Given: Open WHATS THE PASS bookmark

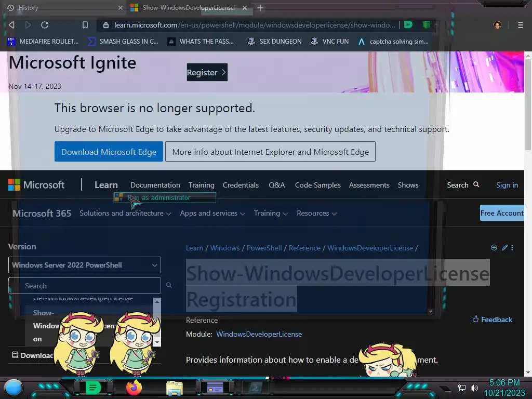Looking at the screenshot, I should [x=201, y=42].
